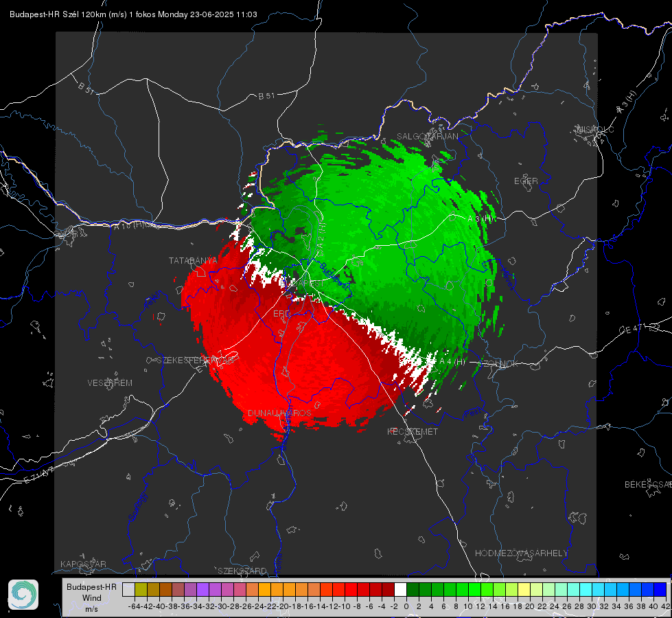672x618 pixels.
Task: Click the TATABANYA label
Action: 194,260
